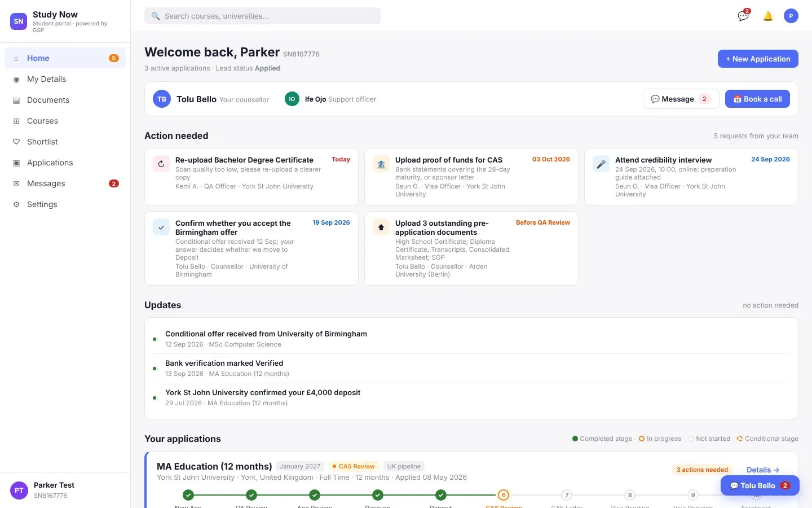The image size is (812, 508).
Task: Open Details link for MA Education application
Action: 763,470
